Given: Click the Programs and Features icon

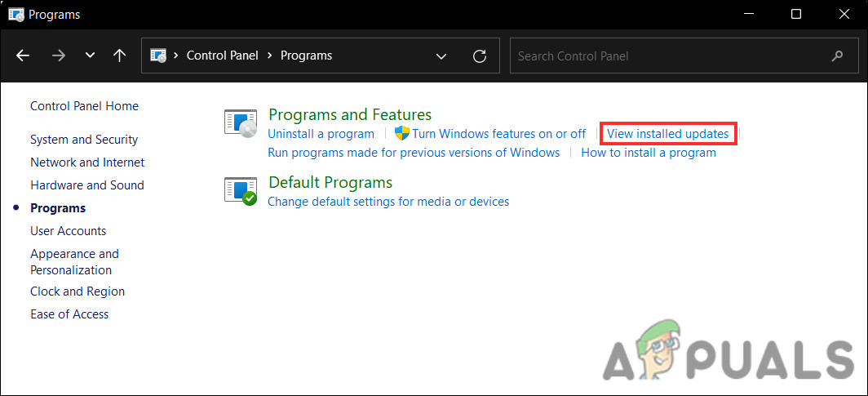Looking at the screenshot, I should pos(241,123).
